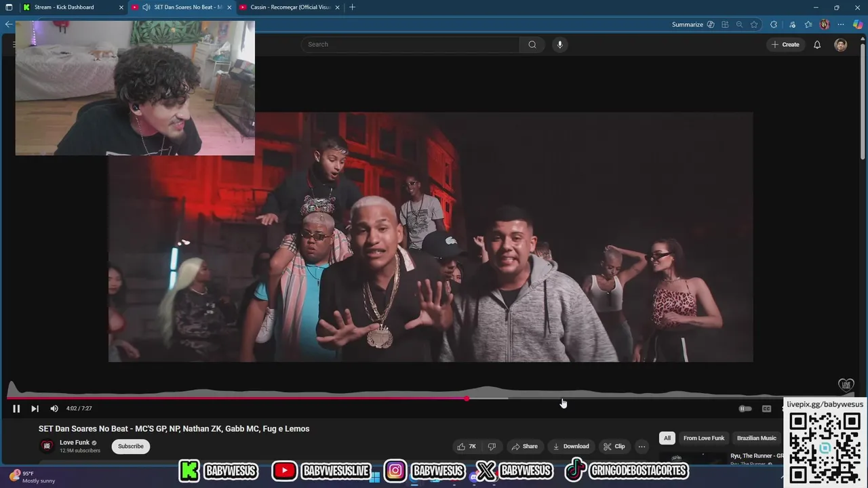The width and height of the screenshot is (868, 488).
Task: Select the 'Brazilian Music' chip
Action: tap(756, 439)
